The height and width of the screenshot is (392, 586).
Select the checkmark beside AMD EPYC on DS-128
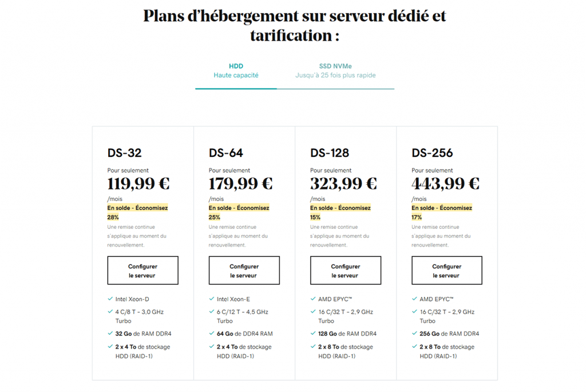click(x=312, y=298)
